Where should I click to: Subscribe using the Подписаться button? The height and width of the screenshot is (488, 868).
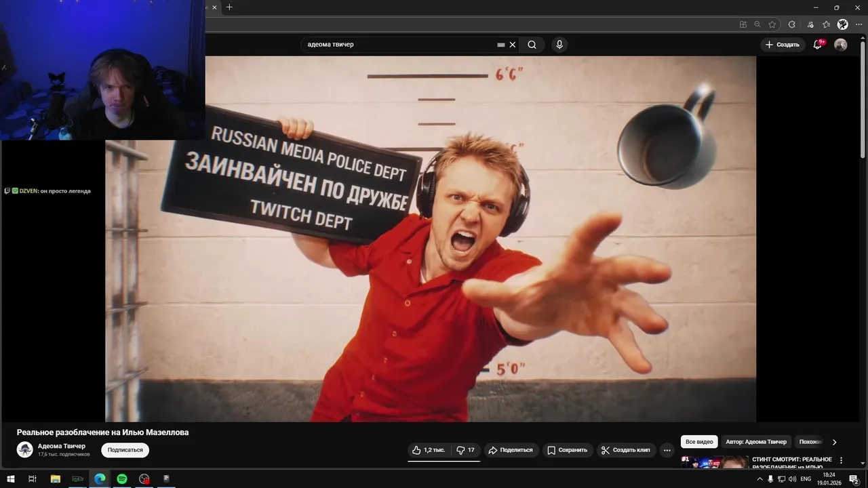click(x=125, y=450)
